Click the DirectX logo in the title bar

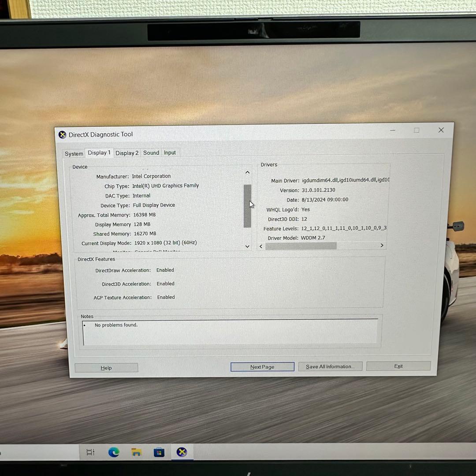(62, 134)
